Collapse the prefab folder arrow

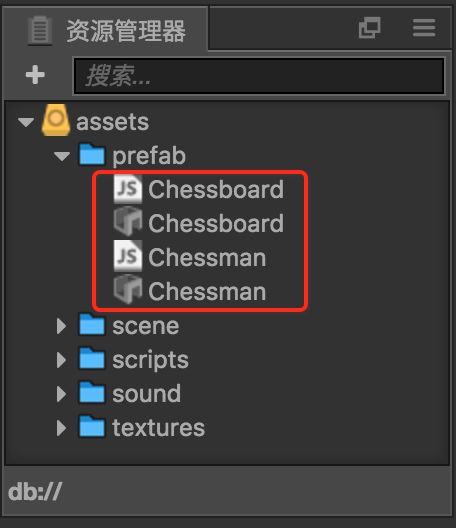tap(62, 156)
